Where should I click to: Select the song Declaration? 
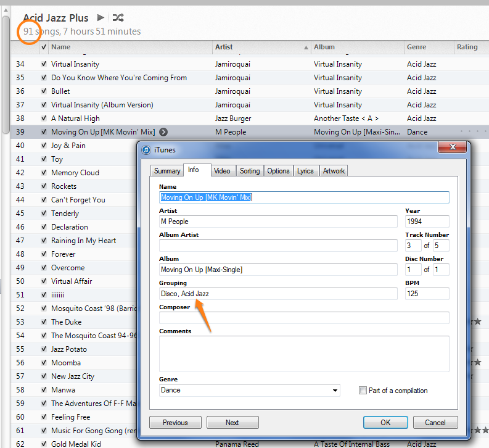pyautogui.click(x=70, y=227)
